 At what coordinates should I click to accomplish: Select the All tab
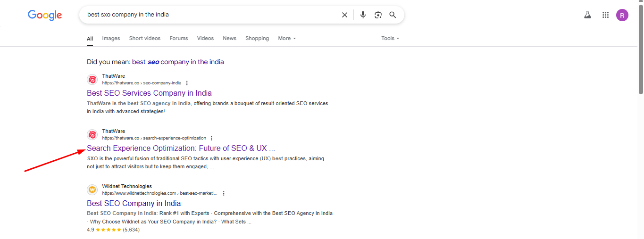pyautogui.click(x=90, y=39)
